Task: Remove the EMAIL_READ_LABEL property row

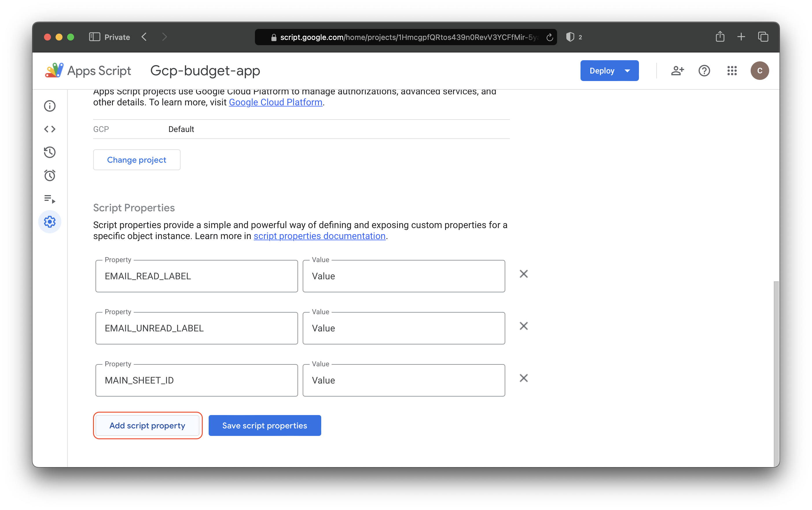Action: coord(523,274)
